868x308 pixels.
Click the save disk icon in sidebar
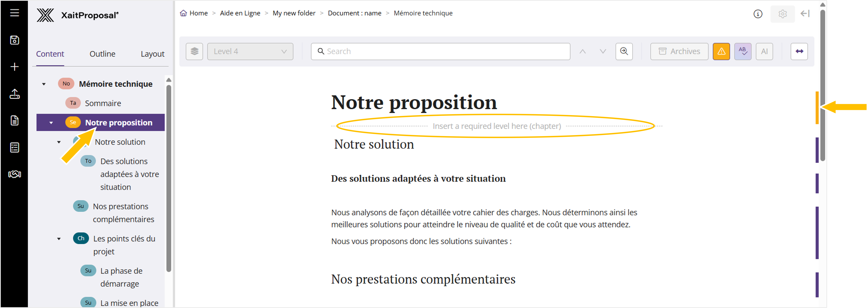[14, 40]
